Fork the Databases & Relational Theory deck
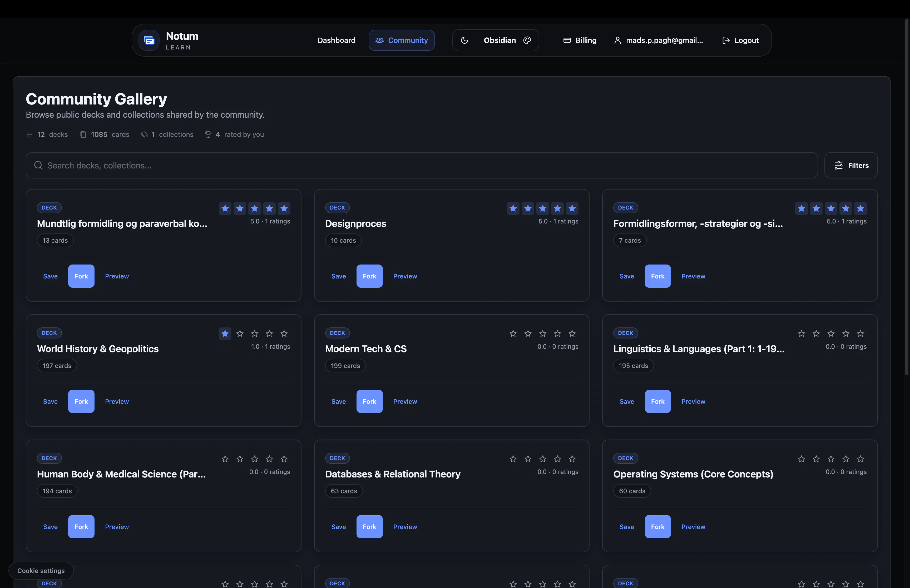Viewport: 910px width, 588px height. 370,526
